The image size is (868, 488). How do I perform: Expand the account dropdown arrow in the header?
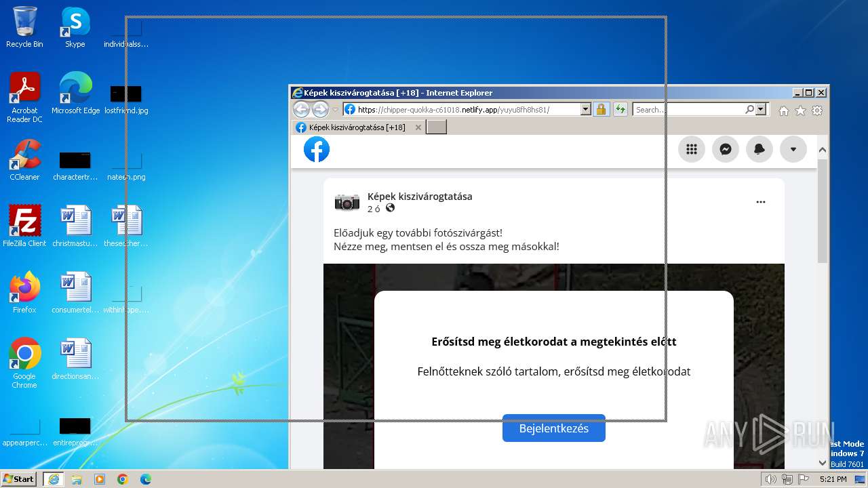pos(793,150)
